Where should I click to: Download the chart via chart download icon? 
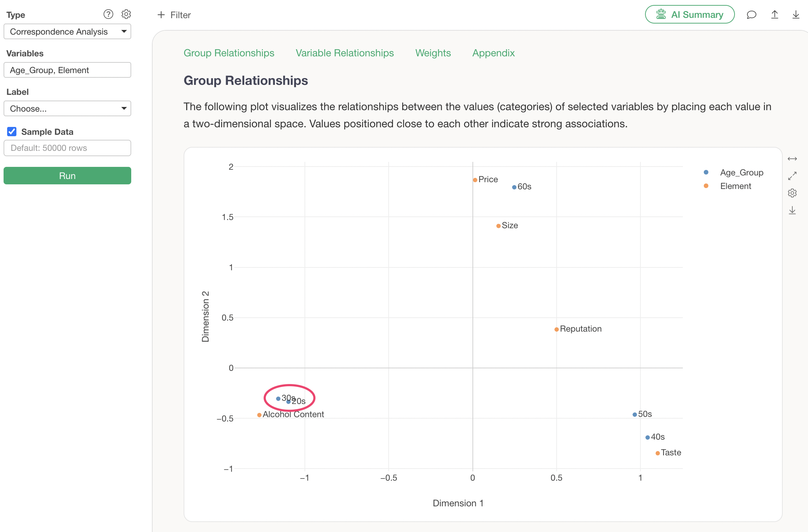pos(792,210)
